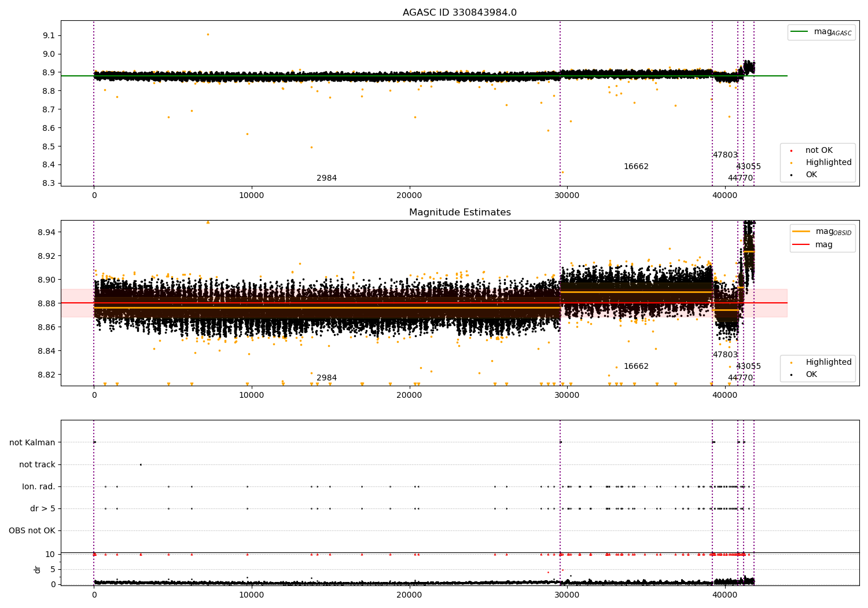Click the OBSID label 16662 in top plot
The width and height of the screenshot is (868, 608).
636,167
